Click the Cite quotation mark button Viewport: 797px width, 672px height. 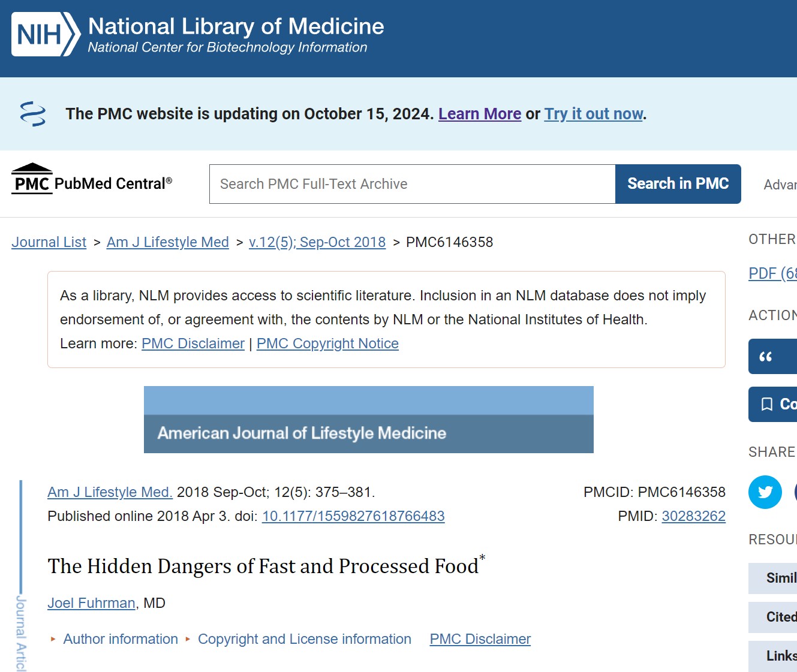[x=772, y=357]
